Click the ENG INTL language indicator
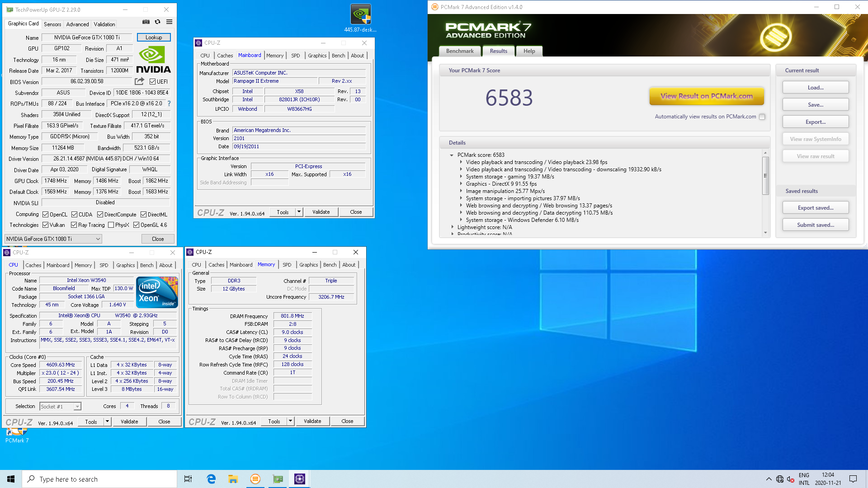This screenshot has height=488, width=868. [x=804, y=479]
